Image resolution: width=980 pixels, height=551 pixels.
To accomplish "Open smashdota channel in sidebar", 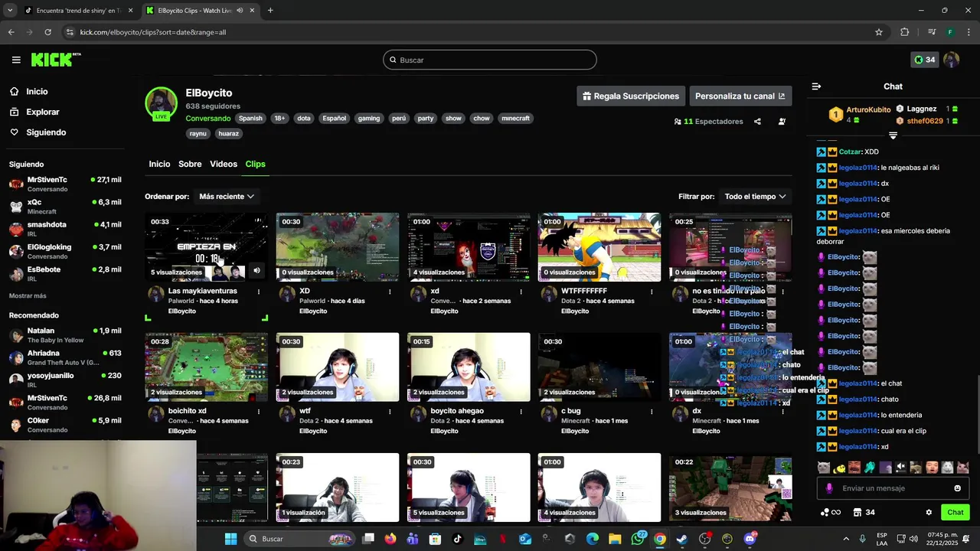I will click(x=65, y=229).
